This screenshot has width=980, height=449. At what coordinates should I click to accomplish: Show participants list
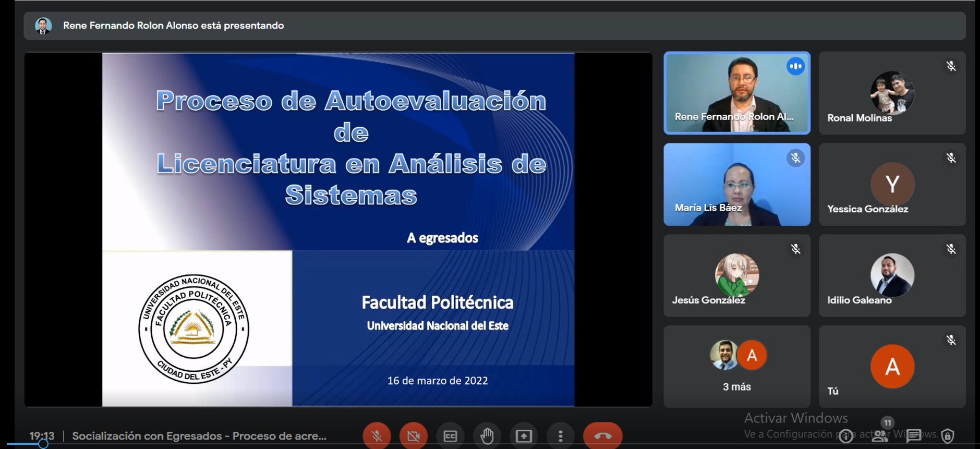[x=880, y=435]
